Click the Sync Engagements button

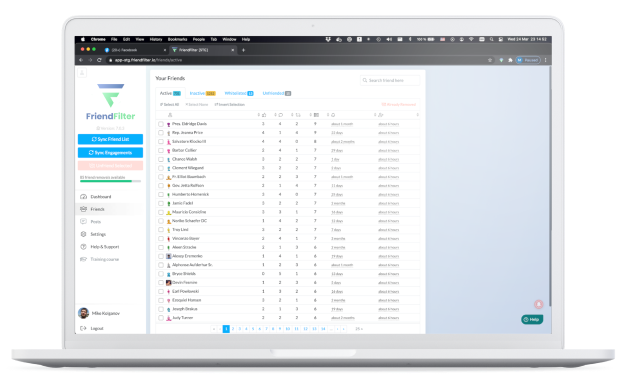click(x=110, y=152)
